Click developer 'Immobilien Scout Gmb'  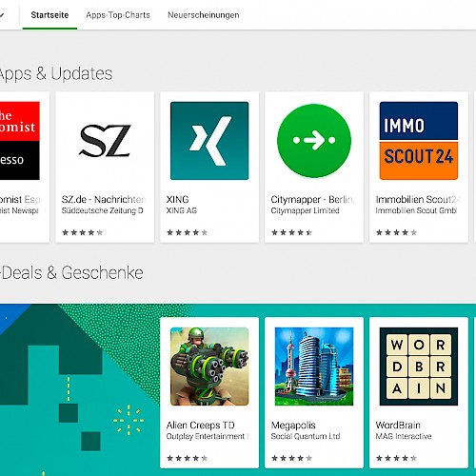tap(416, 210)
